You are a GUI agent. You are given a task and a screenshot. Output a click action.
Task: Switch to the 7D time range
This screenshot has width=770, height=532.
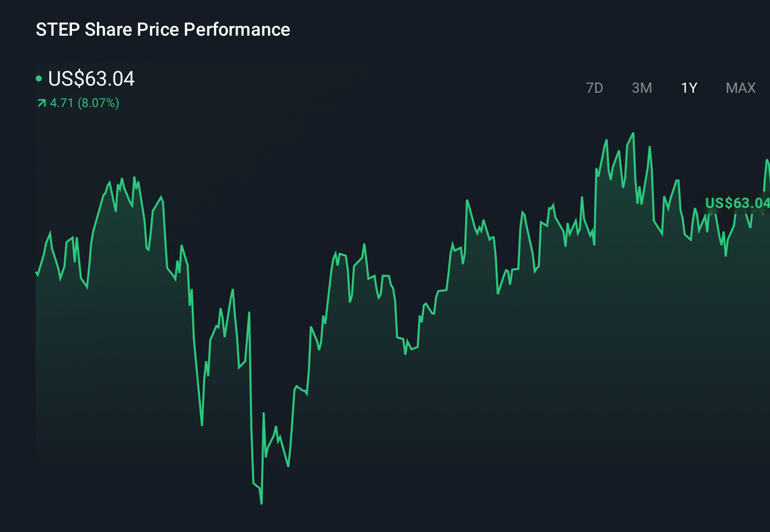pos(595,88)
